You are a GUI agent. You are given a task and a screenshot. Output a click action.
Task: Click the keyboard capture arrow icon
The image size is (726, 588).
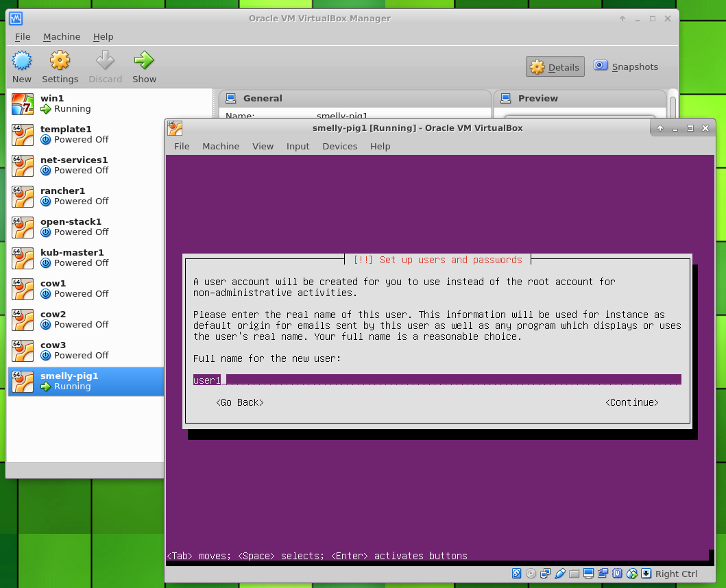click(646, 574)
